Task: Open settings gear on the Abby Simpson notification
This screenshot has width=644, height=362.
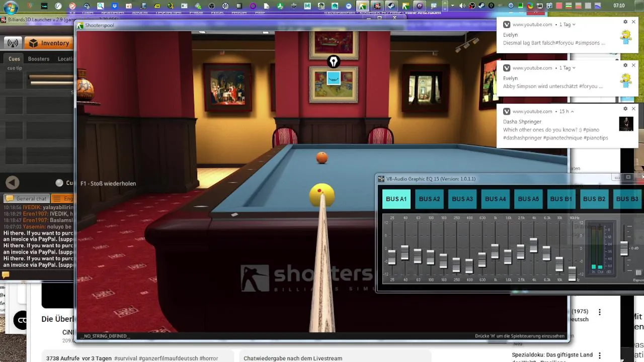Action: [x=625, y=65]
